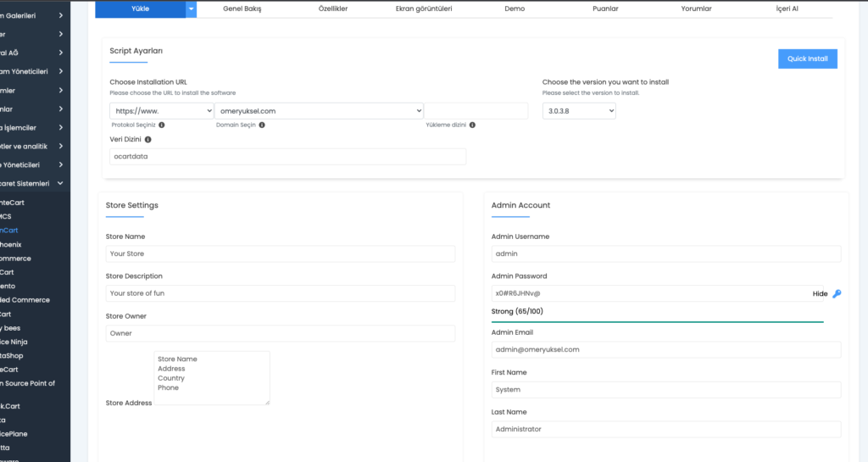This screenshot has height=462, width=868.
Task: Click the Last Name field
Action: click(x=666, y=429)
